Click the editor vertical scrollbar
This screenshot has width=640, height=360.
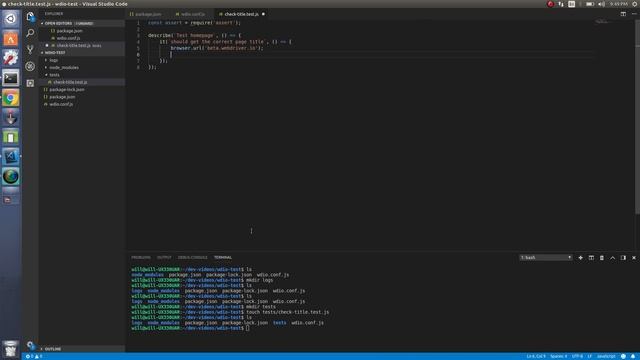(638, 116)
